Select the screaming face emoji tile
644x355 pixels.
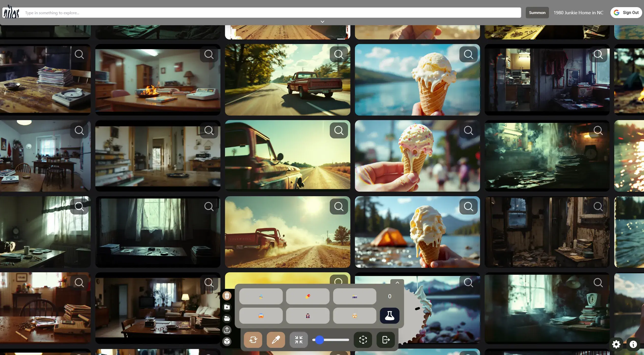pyautogui.click(x=261, y=316)
